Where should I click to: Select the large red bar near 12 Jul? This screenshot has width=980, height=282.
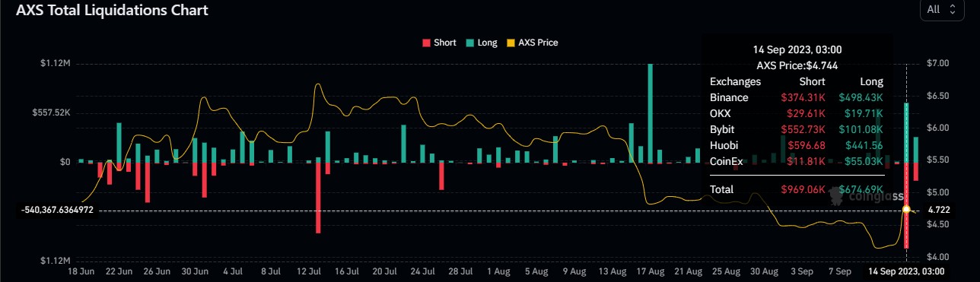pyautogui.click(x=318, y=198)
